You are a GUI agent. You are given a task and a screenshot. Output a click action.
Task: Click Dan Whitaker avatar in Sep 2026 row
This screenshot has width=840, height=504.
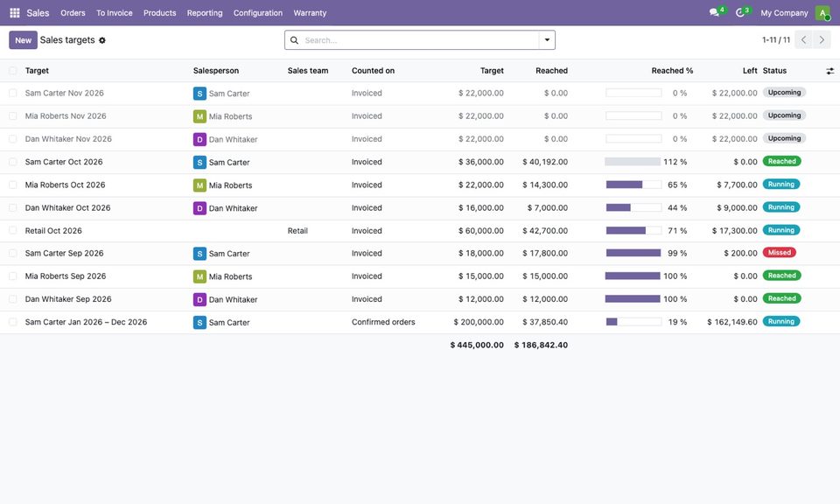199,299
